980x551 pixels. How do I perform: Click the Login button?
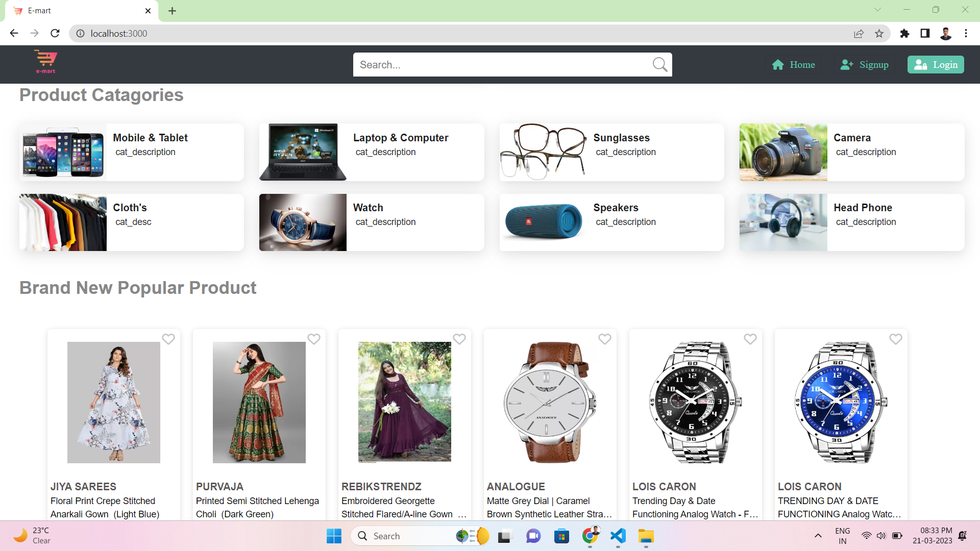pyautogui.click(x=936, y=64)
